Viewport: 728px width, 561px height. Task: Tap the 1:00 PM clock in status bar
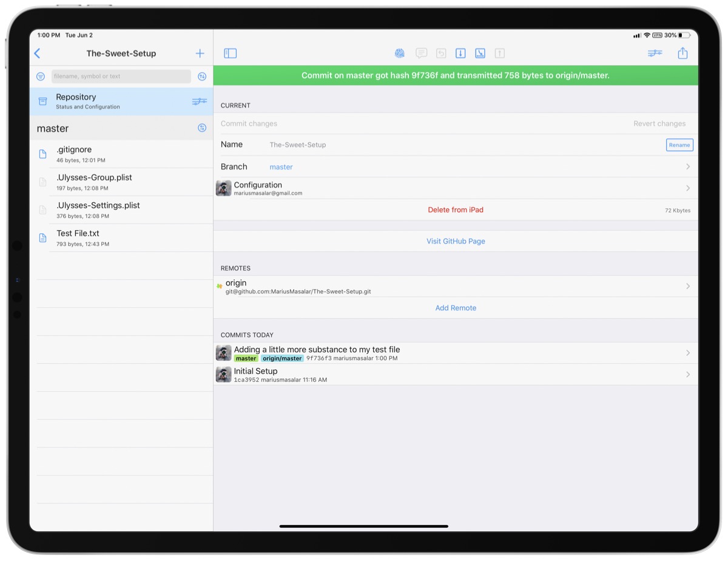[x=49, y=35]
